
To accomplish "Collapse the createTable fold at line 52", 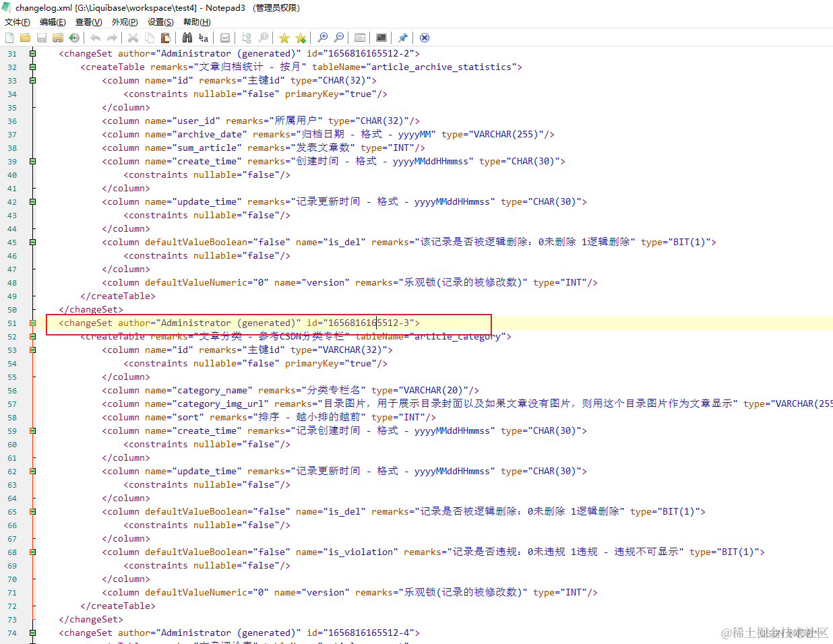I will [32, 336].
